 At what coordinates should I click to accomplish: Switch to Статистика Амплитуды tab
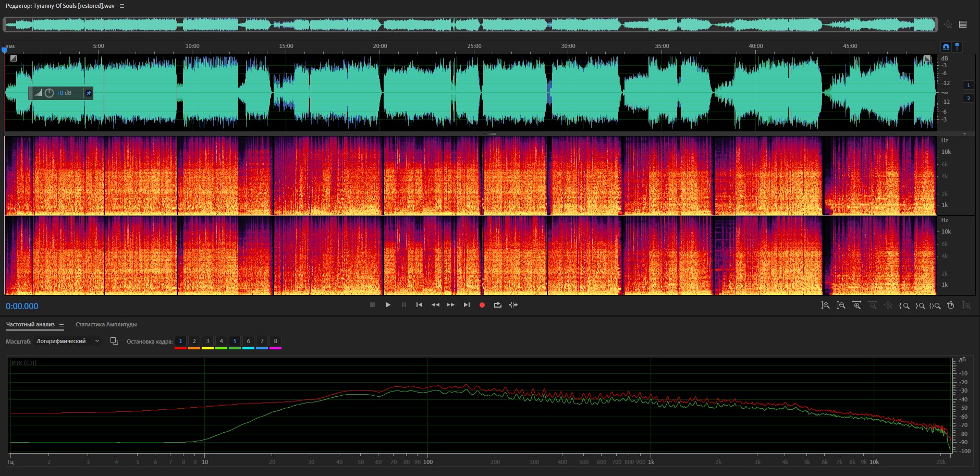click(106, 324)
